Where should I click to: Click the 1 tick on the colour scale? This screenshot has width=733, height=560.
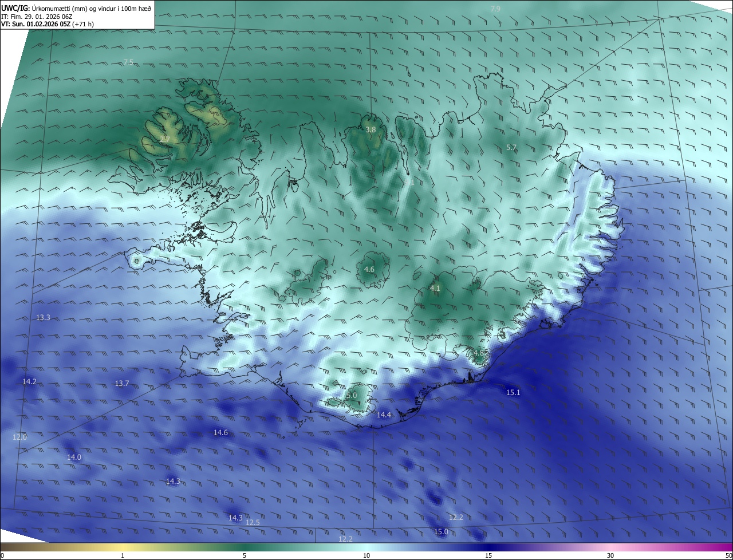click(x=123, y=555)
